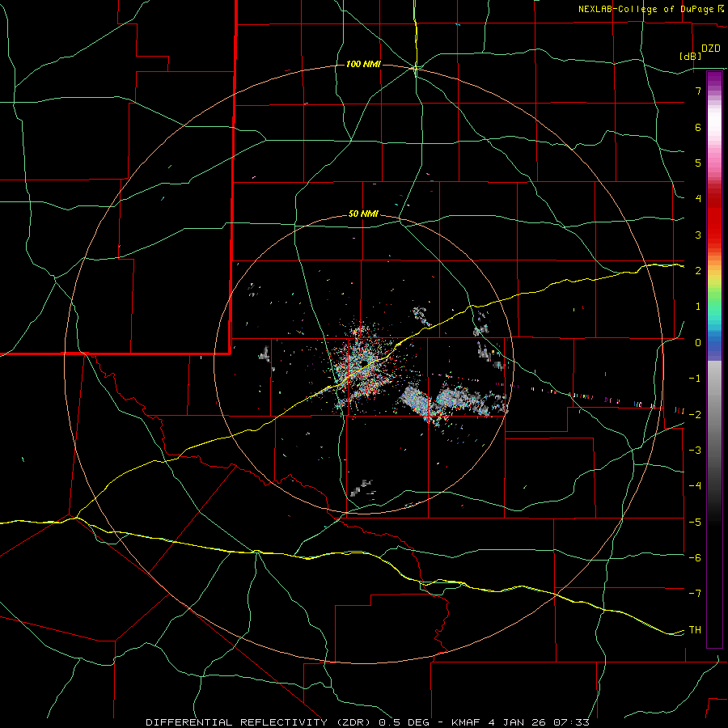Click the 0 value on color scale
This screenshot has width=728, height=728.
pos(698,343)
